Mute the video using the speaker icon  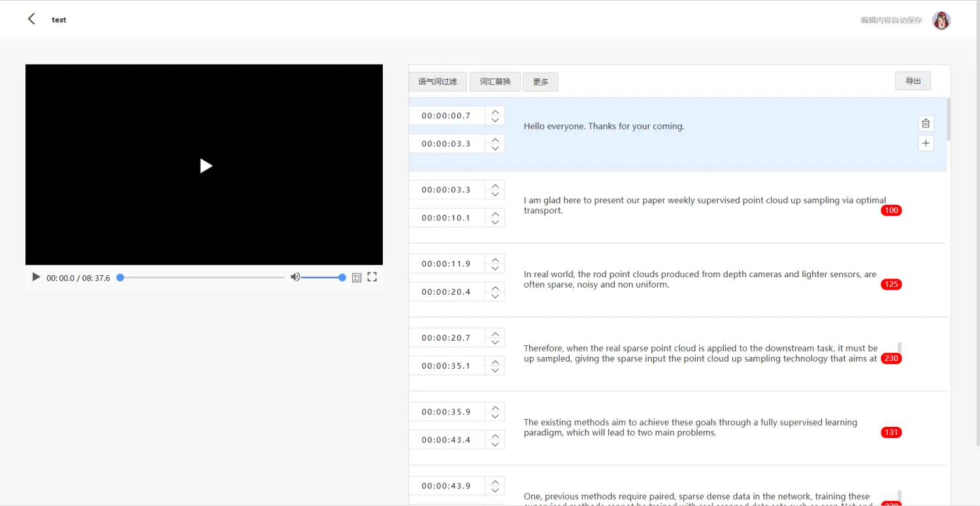295,277
